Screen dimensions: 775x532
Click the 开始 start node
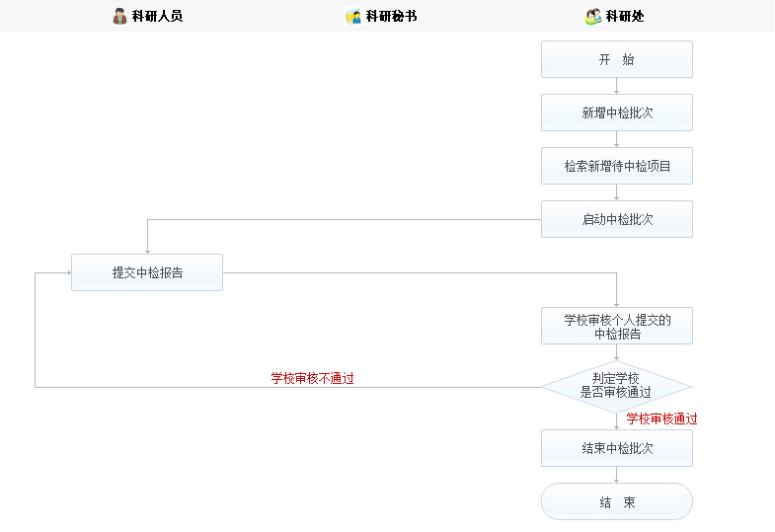[616, 59]
